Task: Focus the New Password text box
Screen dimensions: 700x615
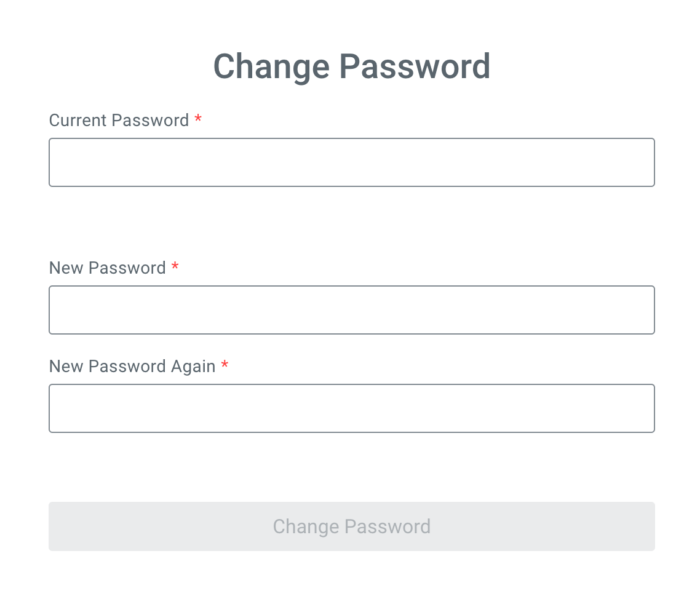Action: [351, 310]
